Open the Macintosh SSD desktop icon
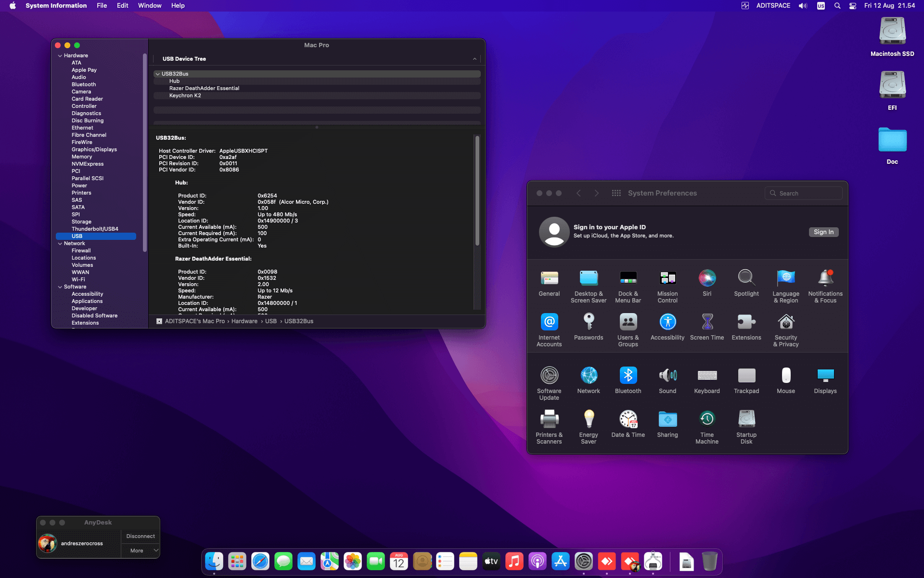924x578 pixels. pyautogui.click(x=892, y=31)
